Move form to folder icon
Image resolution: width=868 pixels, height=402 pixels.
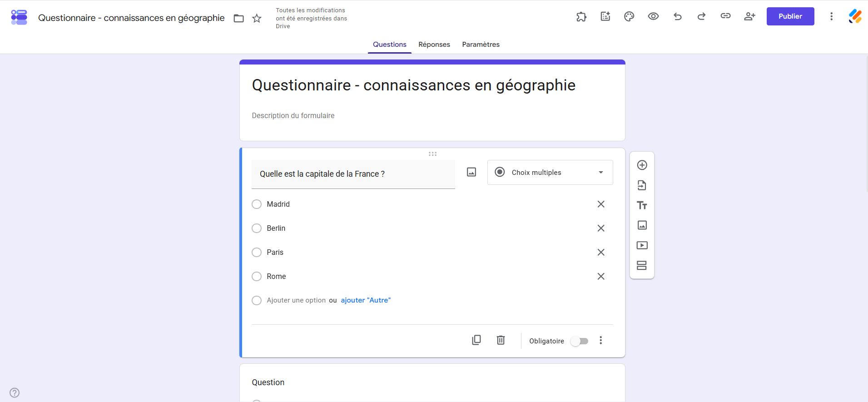239,18
